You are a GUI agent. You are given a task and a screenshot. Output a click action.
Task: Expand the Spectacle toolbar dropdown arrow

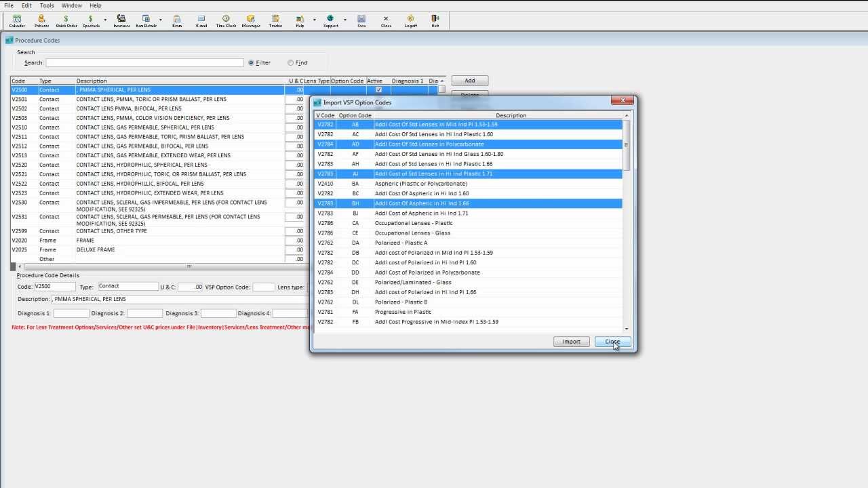105,20
